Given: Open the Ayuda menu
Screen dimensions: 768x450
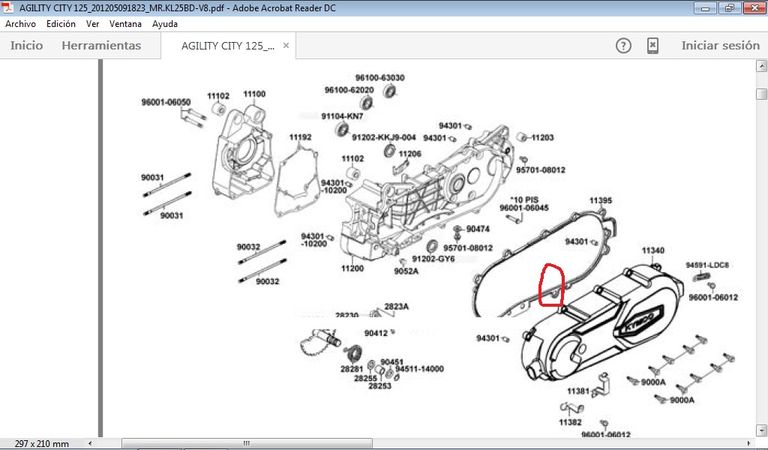Looking at the screenshot, I should coord(165,23).
